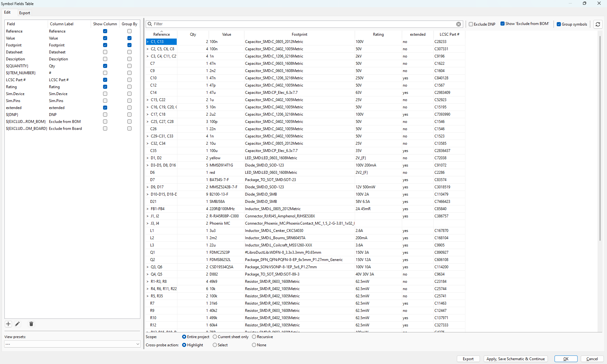Expand the C2, C5, C6, C8 group

point(147,49)
